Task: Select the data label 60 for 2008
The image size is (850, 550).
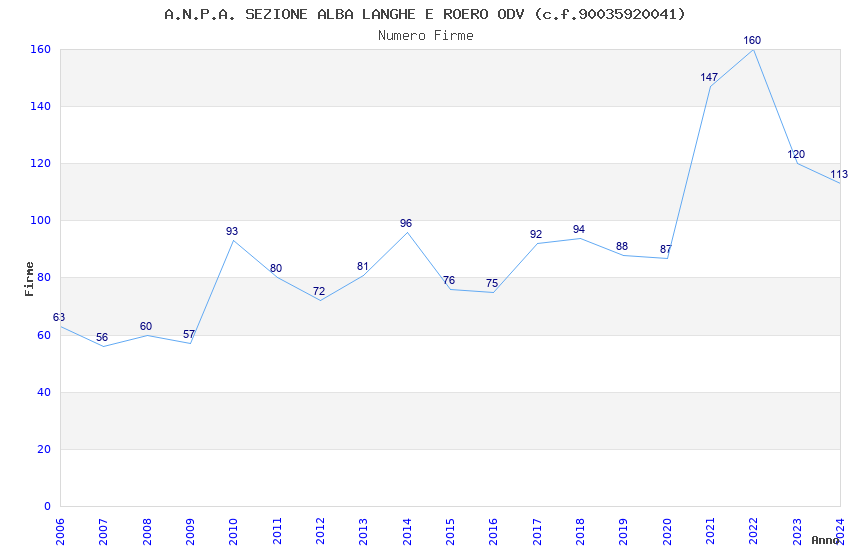Action: (x=146, y=326)
